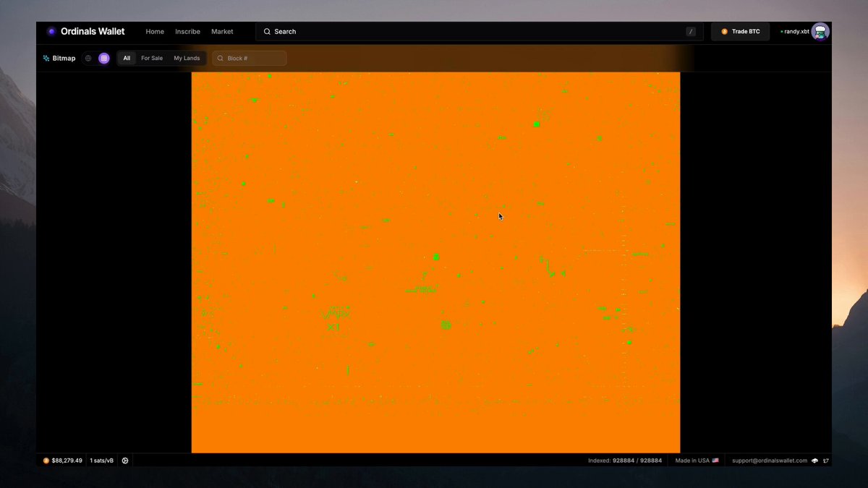Click the Block # search field
Viewport: 868px width, 488px height.
pos(250,58)
